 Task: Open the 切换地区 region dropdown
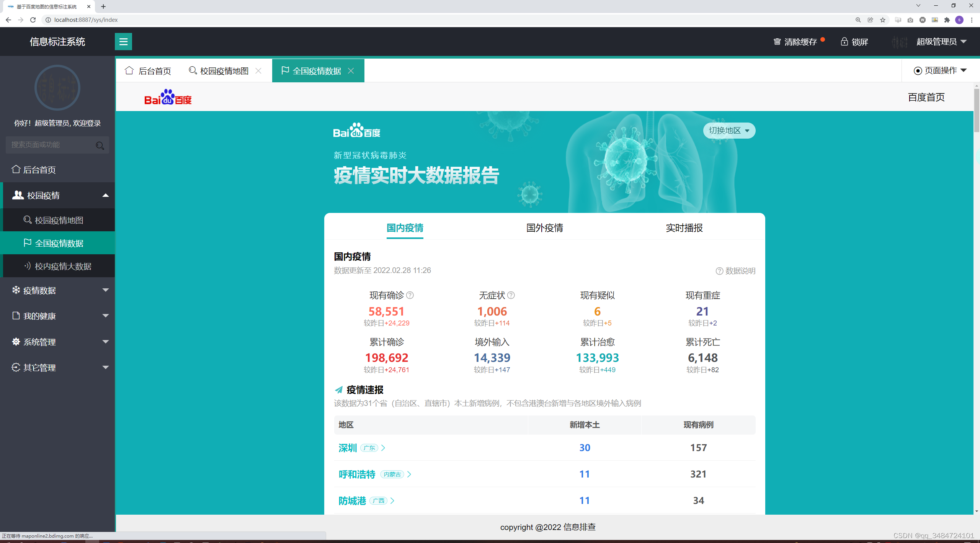tap(729, 131)
